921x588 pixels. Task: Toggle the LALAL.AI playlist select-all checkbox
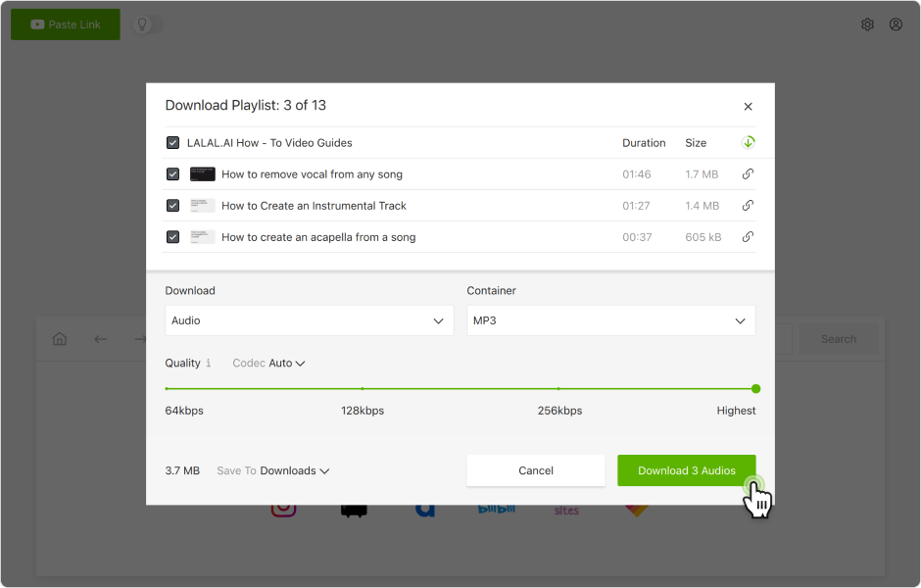click(172, 143)
